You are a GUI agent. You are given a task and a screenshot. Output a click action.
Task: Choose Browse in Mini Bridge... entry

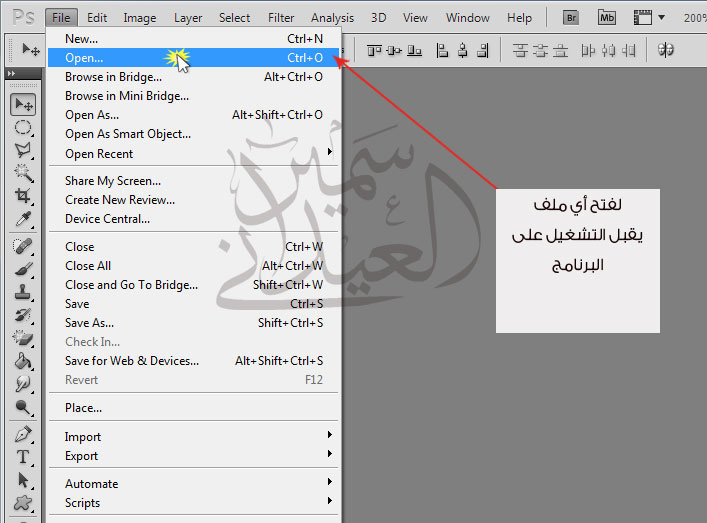pyautogui.click(x=193, y=96)
